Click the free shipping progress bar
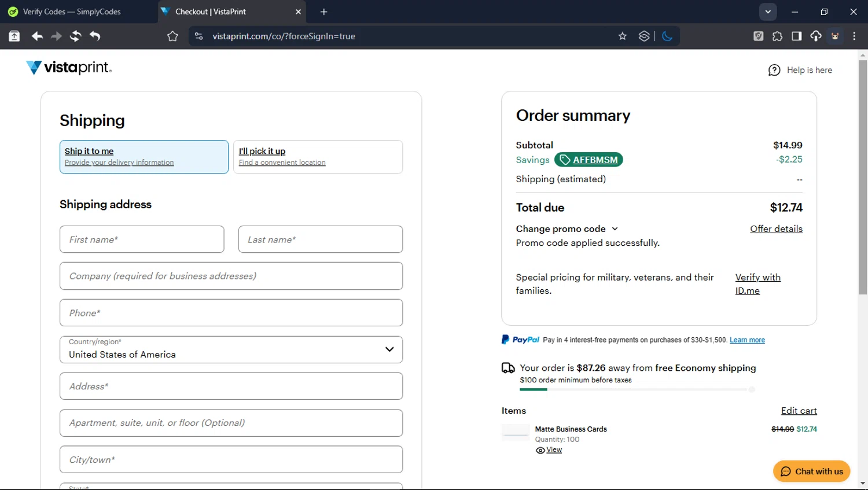The image size is (868, 490). (637, 390)
